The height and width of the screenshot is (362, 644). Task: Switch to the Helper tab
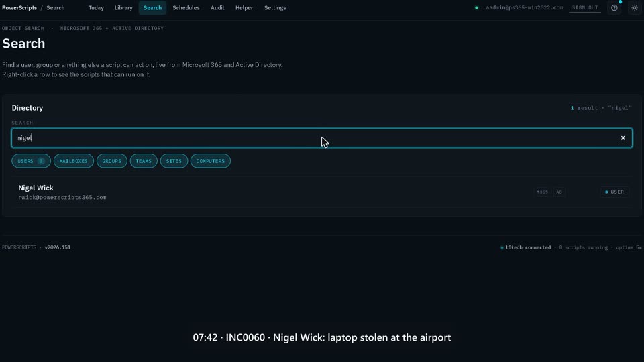click(244, 8)
